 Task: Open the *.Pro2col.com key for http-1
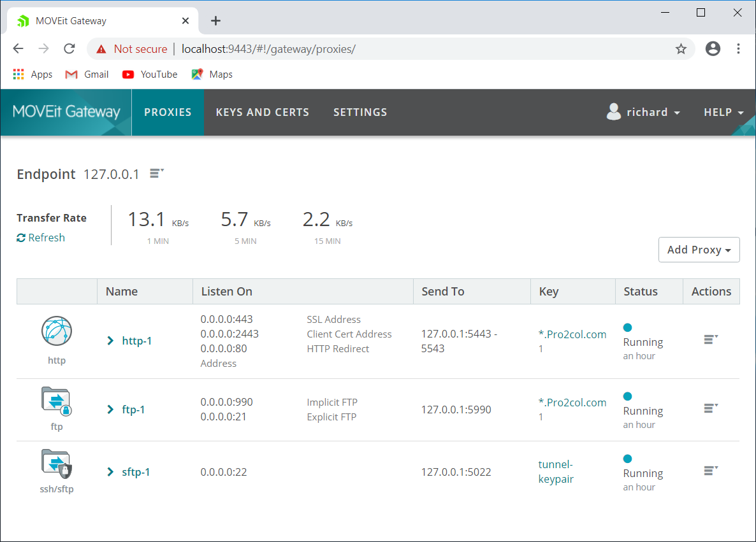coord(572,334)
